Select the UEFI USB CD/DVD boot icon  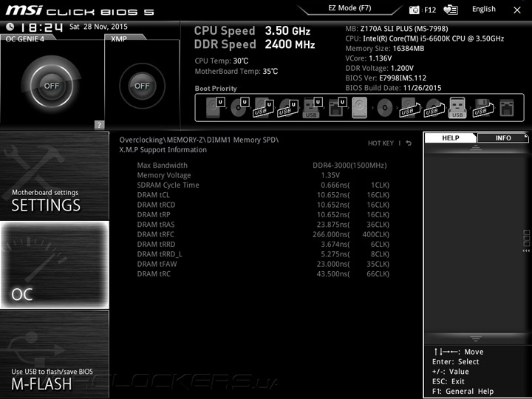(x=288, y=108)
